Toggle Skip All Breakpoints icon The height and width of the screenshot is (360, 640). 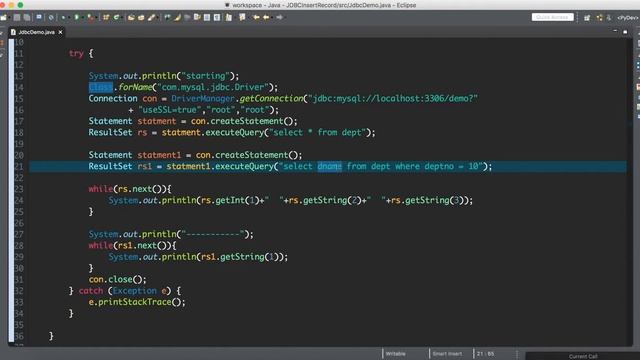(51, 18)
